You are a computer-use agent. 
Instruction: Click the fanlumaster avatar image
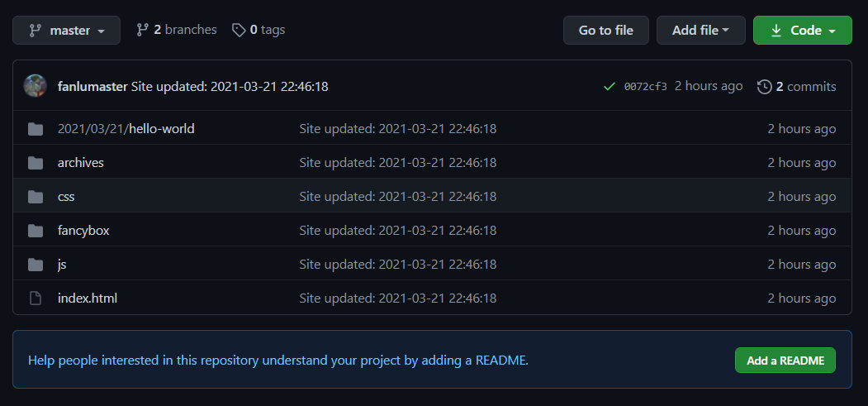pos(36,86)
